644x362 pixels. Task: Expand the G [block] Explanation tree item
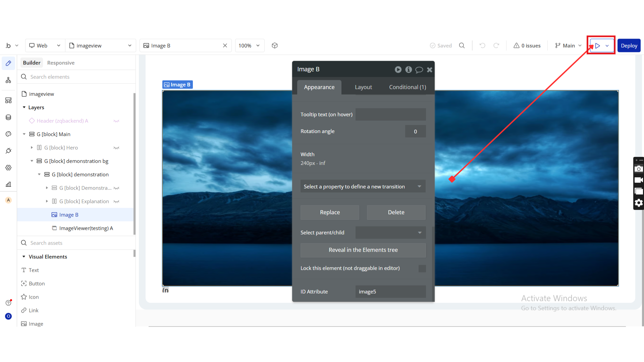(47, 201)
